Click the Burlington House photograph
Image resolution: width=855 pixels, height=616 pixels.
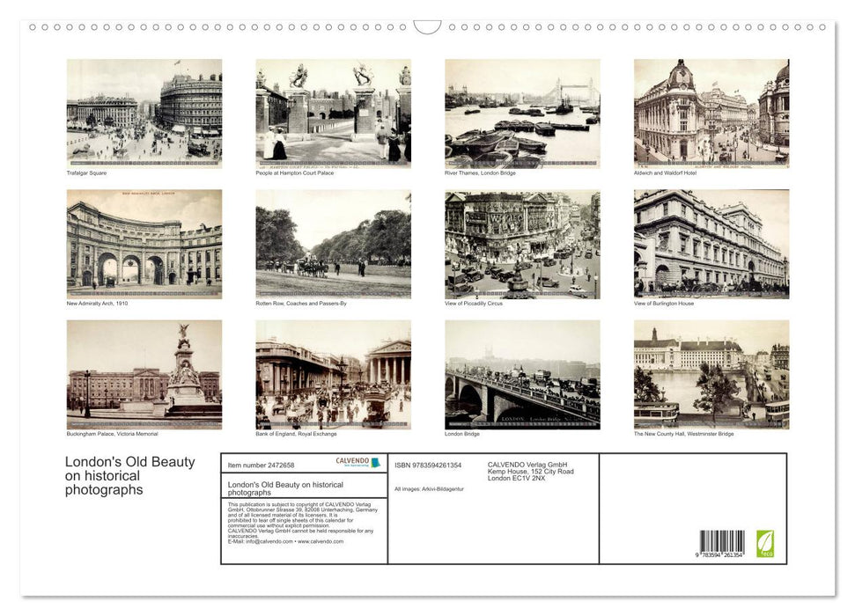click(x=711, y=244)
